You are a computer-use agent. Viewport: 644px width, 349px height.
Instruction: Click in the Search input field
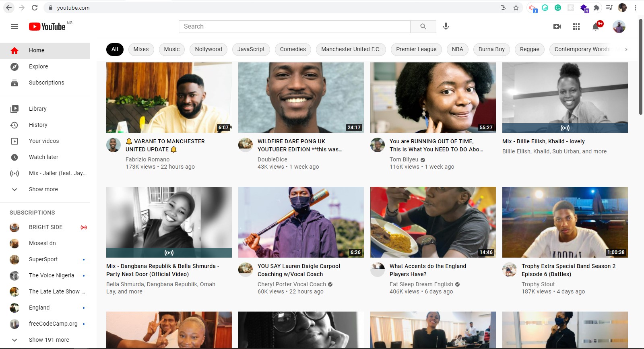click(295, 27)
